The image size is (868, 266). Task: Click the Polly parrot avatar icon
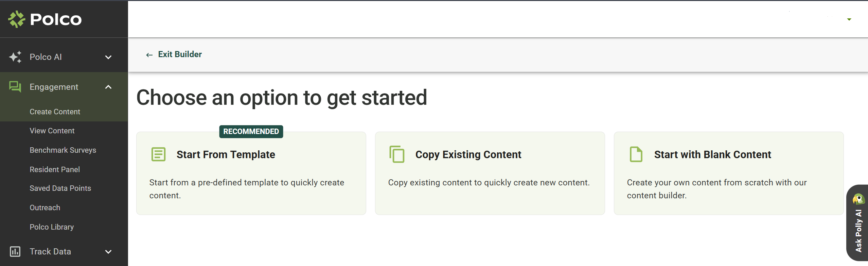click(x=858, y=199)
